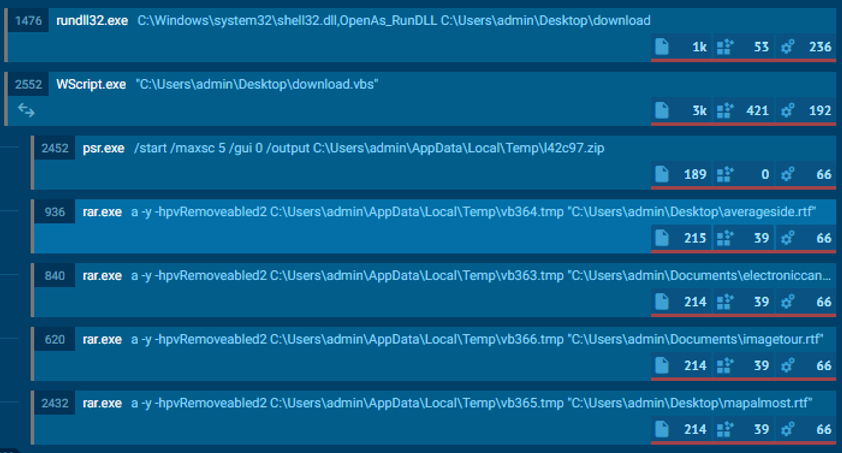Click the gears icon in the rar.exe 2432 row
The width and height of the screenshot is (842, 453).
[787, 429]
